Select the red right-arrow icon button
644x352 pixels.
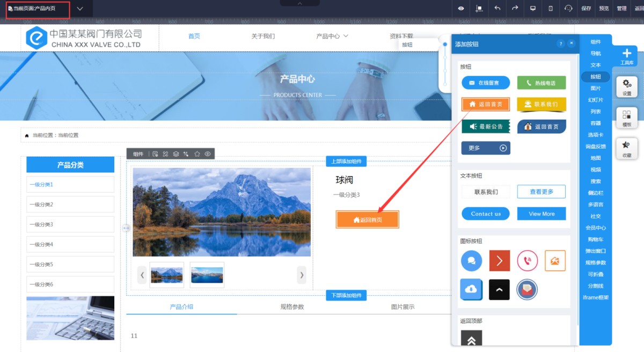(500, 261)
